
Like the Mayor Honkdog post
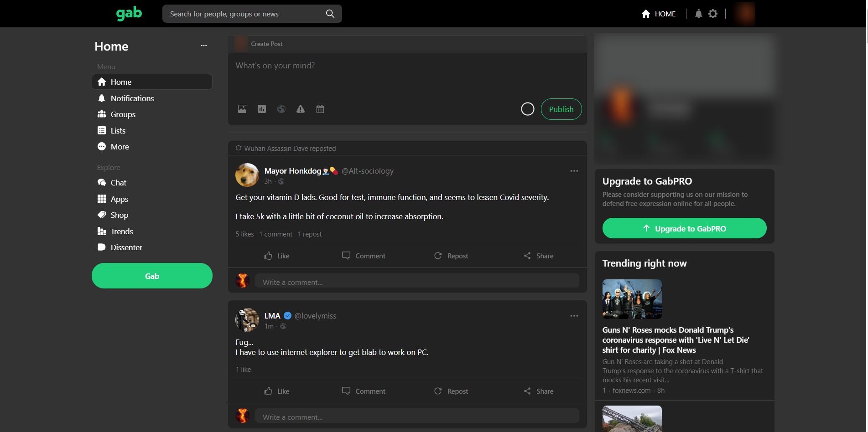[277, 256]
